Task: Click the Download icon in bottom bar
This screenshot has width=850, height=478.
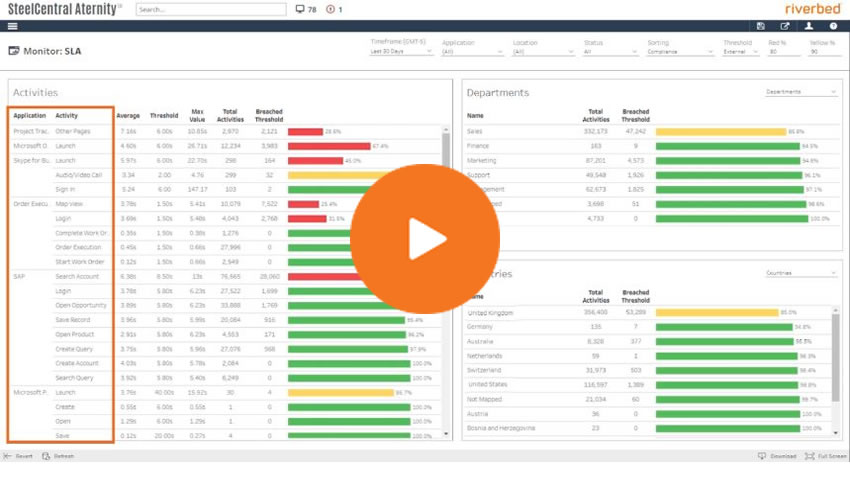Action: click(x=762, y=456)
